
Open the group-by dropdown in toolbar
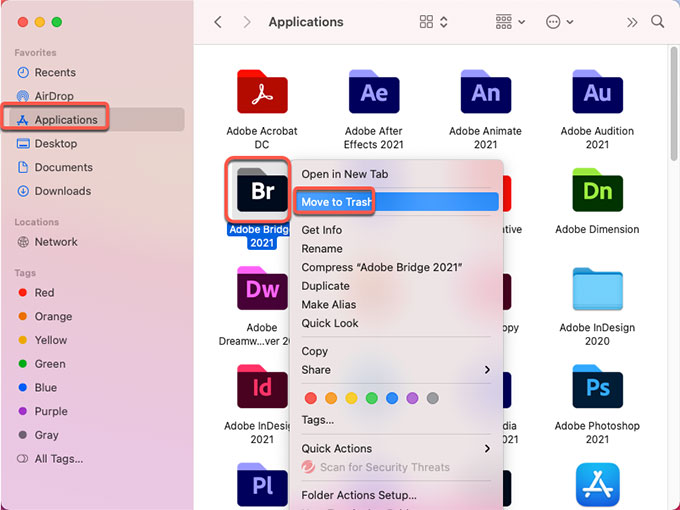[x=510, y=22]
